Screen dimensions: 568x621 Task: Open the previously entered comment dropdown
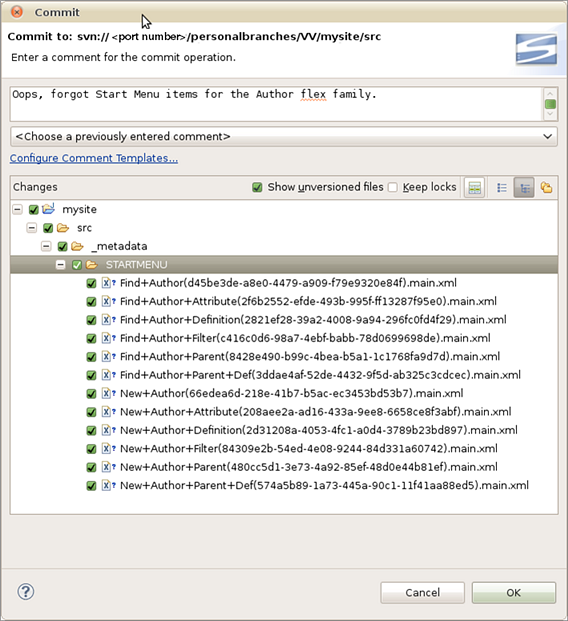(x=284, y=137)
